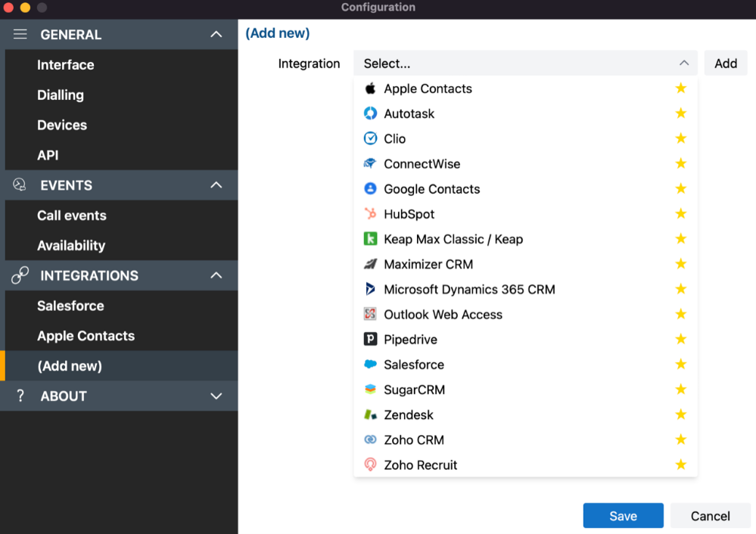This screenshot has height=534, width=756.
Task: Open the Availability page
Action: [122, 245]
